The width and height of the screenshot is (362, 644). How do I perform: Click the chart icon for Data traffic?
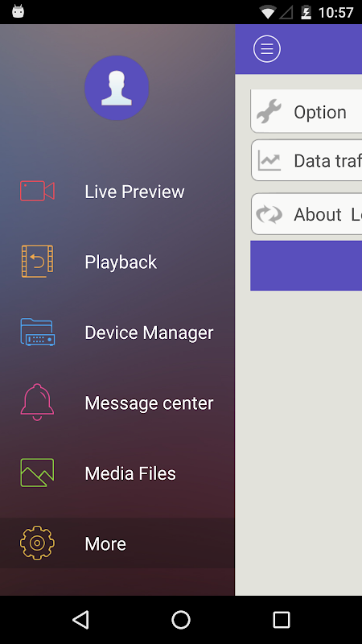pos(269,160)
